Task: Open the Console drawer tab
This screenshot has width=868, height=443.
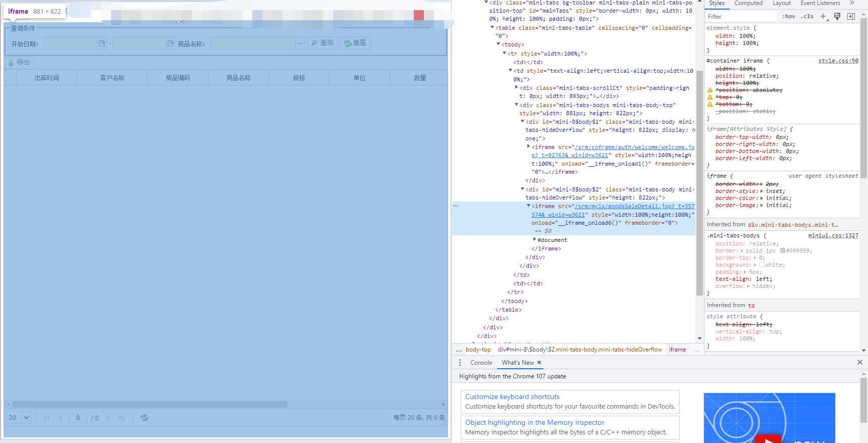Action: click(x=481, y=363)
